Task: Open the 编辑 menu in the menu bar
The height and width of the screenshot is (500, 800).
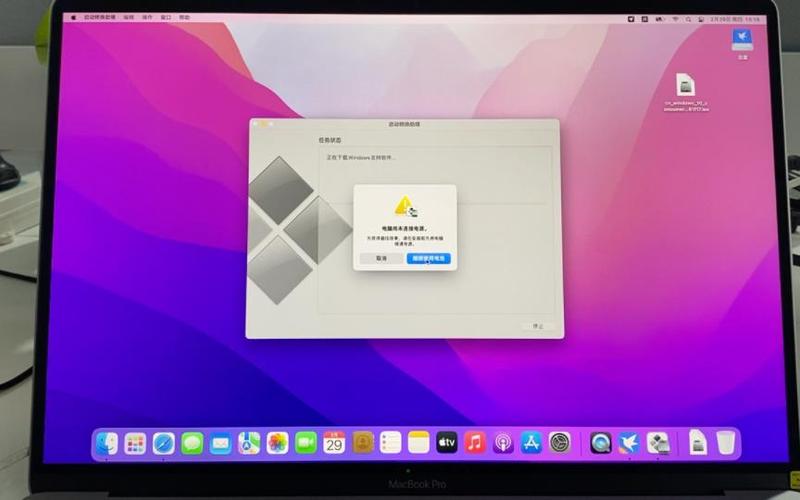Action: pos(129,17)
